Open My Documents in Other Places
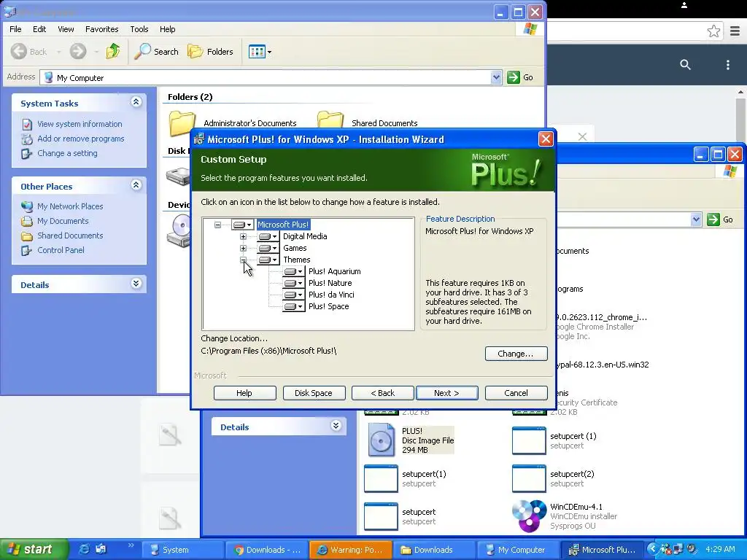 click(x=63, y=221)
